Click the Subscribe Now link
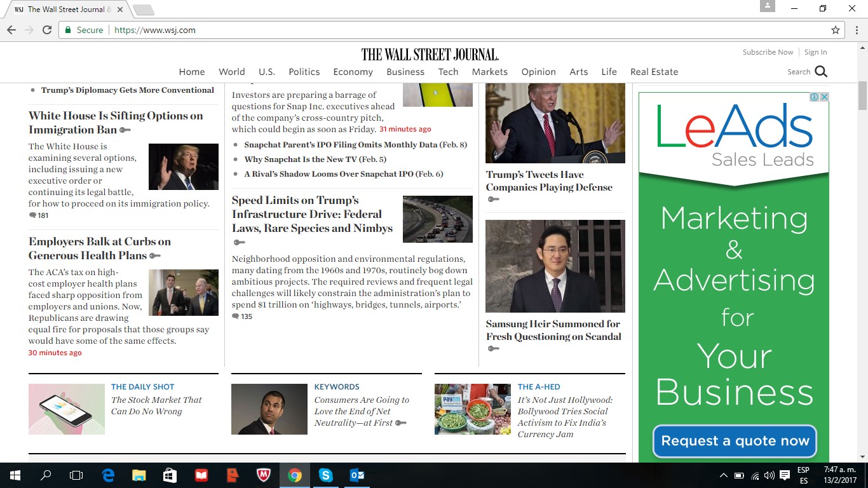 [x=768, y=52]
